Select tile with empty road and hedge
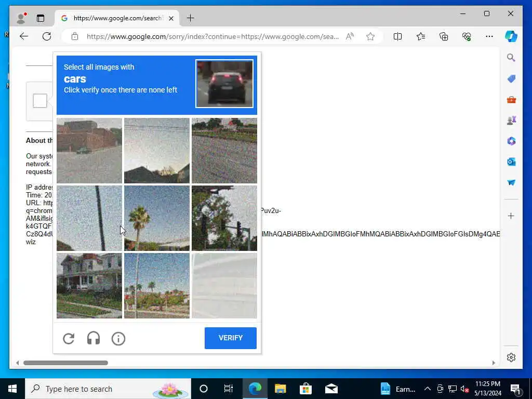 (x=224, y=151)
